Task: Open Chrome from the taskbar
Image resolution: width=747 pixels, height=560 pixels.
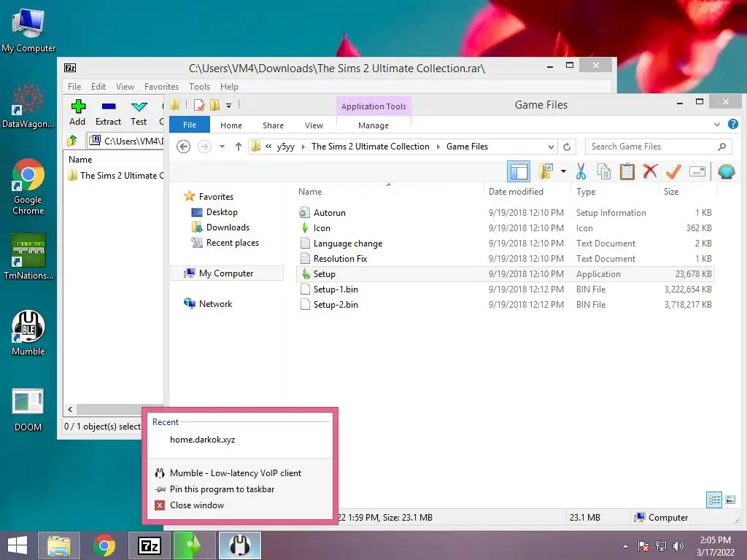Action: [104, 545]
